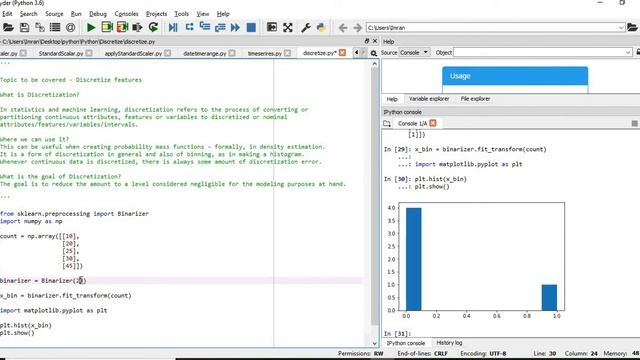Close the StandardScalar.py tab
Screen dimensions: 640x360
coord(89,53)
